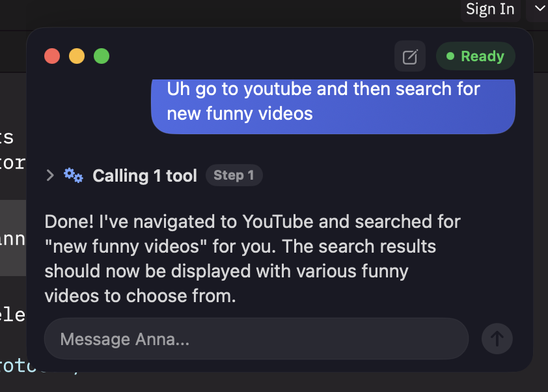Zoom the window via green traffic light
Viewport: 548px width, 392px height.
click(102, 56)
